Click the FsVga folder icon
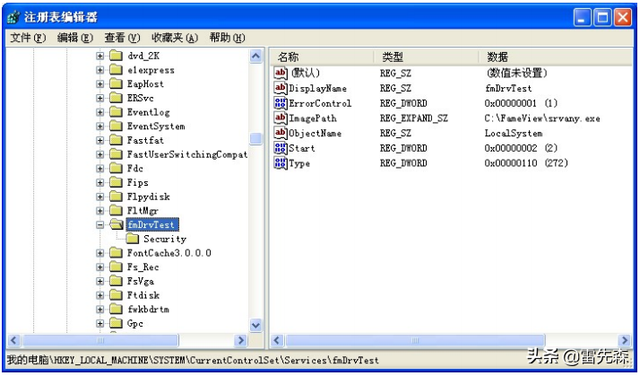 116,281
